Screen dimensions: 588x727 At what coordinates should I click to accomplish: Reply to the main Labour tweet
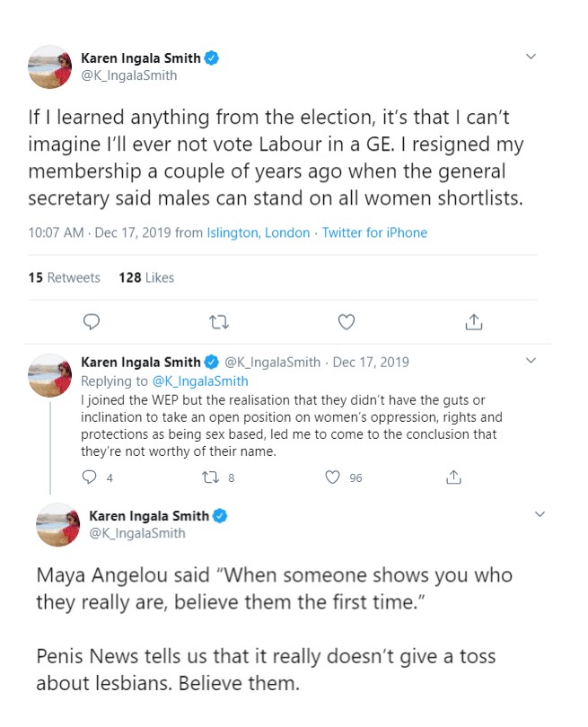[x=91, y=321]
